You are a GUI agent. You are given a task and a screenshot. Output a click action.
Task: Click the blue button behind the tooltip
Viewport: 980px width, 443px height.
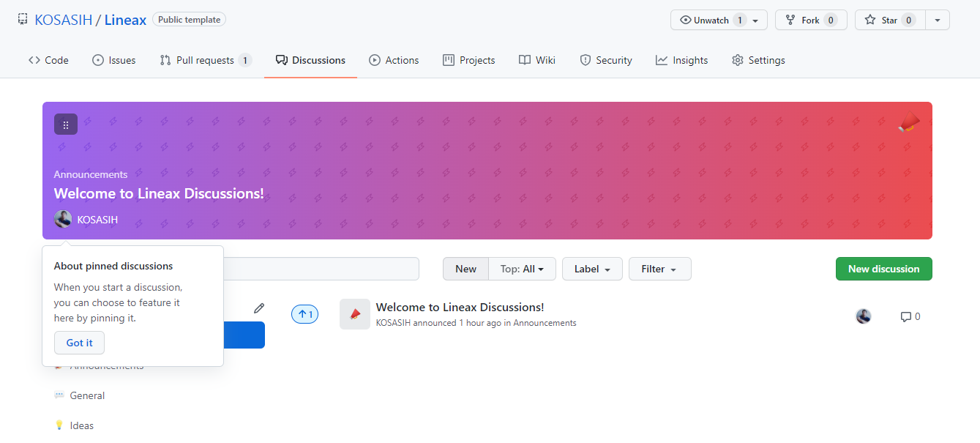click(244, 335)
